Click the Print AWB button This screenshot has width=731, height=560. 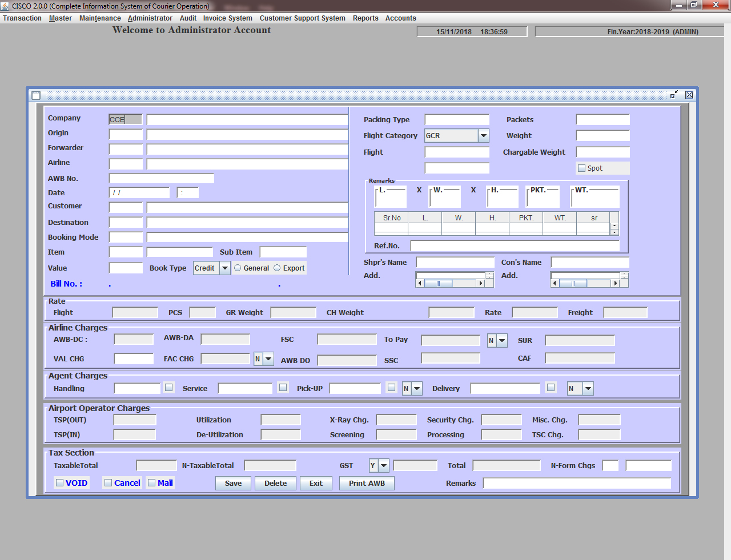(x=367, y=483)
